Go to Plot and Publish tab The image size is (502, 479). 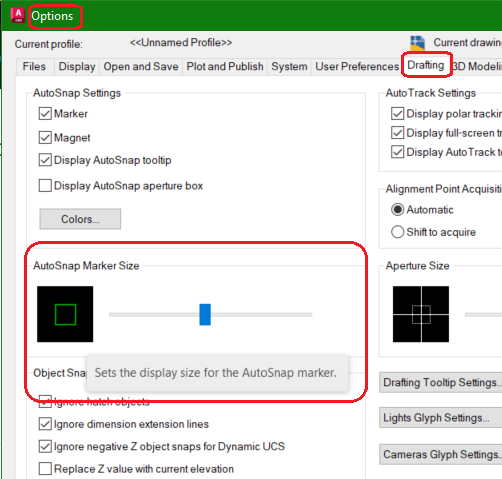225,66
